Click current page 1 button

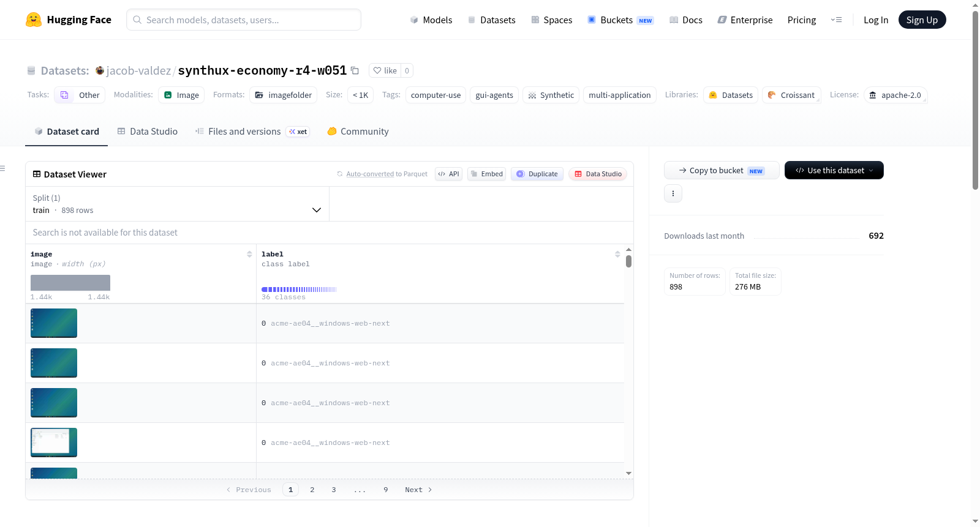[290, 490]
